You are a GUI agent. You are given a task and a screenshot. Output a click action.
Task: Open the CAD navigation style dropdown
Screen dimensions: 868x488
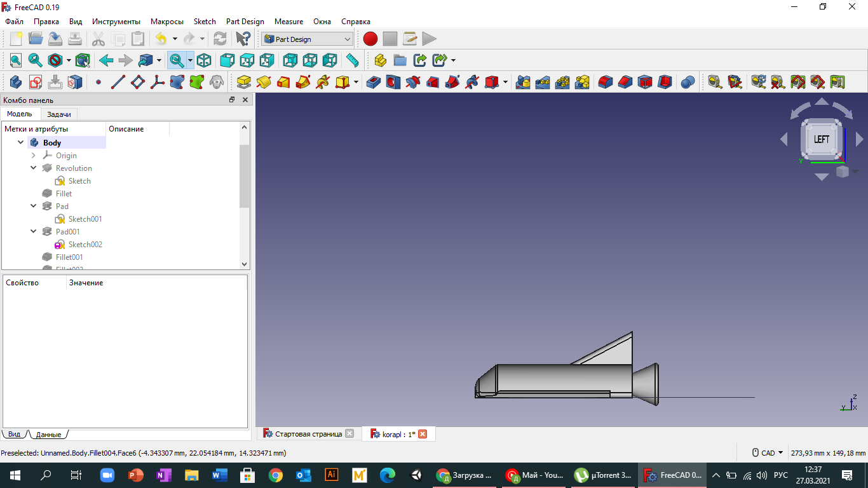768,453
